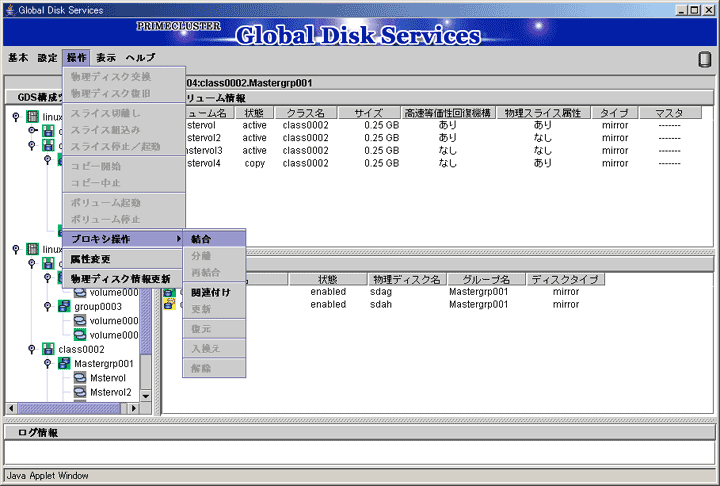Choose 属性変更 from the operation menu

[123, 259]
